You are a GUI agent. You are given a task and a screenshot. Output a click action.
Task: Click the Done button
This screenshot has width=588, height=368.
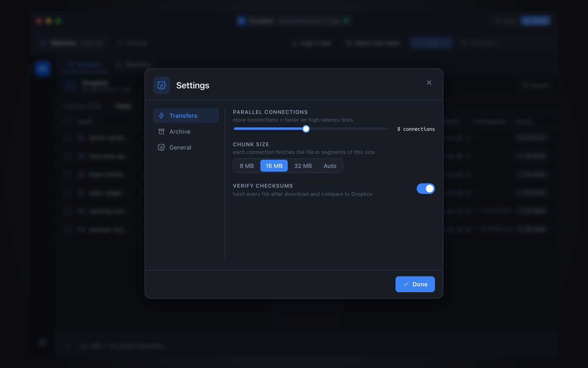click(x=415, y=284)
